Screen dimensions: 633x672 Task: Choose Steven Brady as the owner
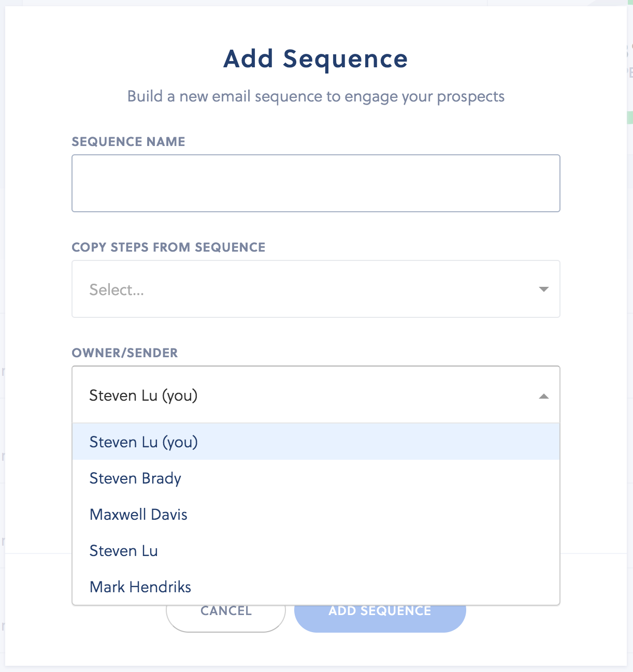click(136, 478)
